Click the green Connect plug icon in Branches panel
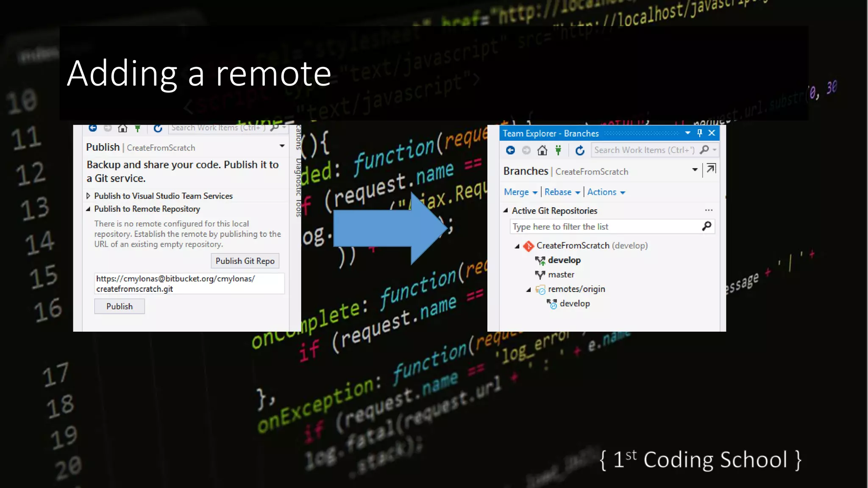868x488 pixels. click(558, 150)
